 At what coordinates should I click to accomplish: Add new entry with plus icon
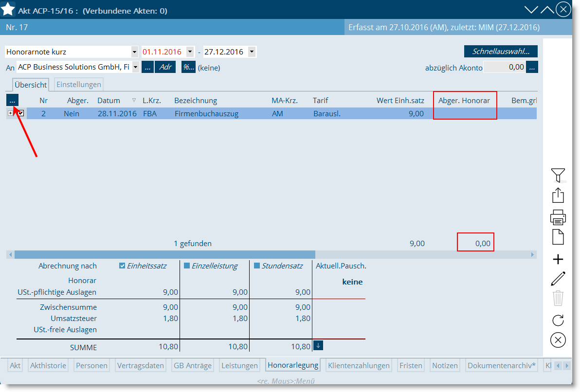click(558, 259)
